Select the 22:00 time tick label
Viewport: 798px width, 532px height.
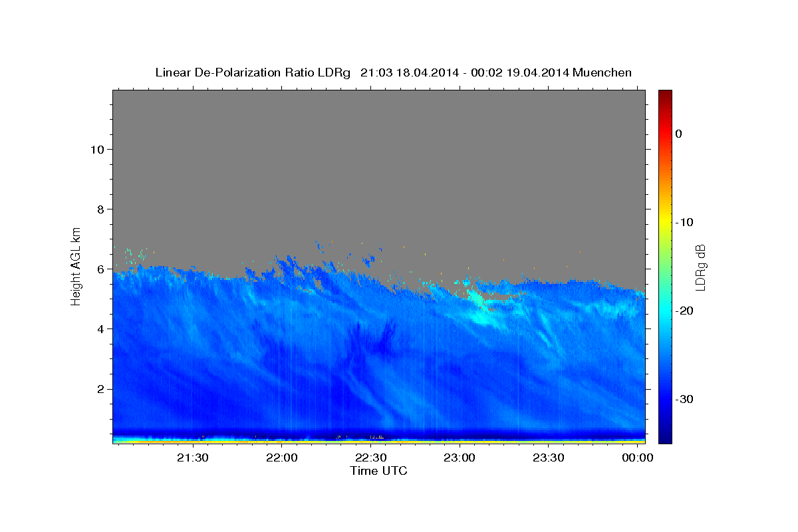pos(282,458)
